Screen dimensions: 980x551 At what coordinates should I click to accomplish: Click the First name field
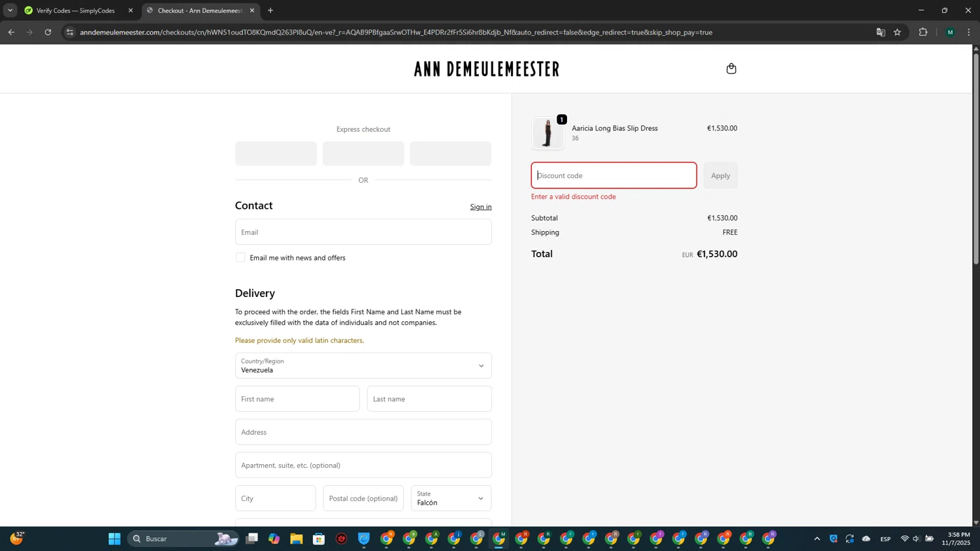click(x=297, y=399)
